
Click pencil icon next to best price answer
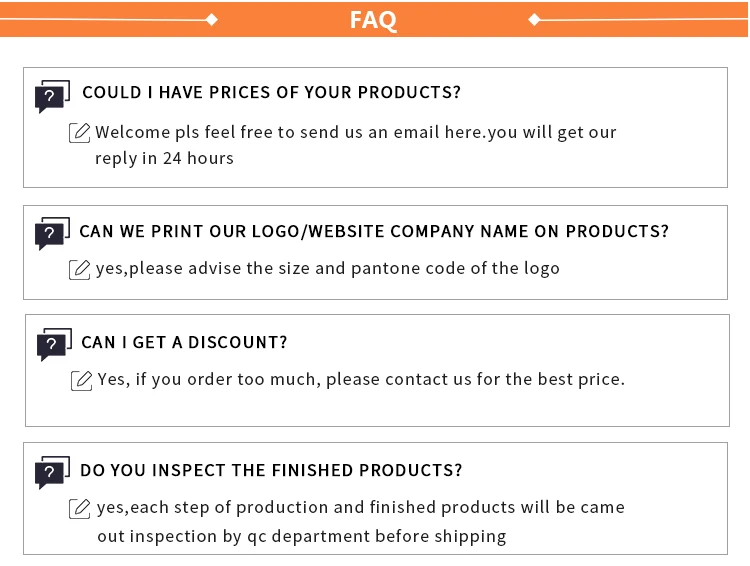click(82, 380)
